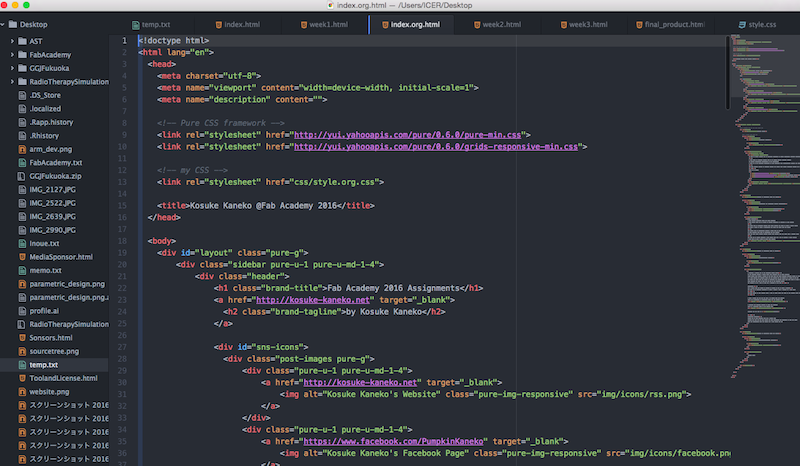Click the arm_dev.png image icon
This screenshot has height=466, width=800.
(22, 149)
